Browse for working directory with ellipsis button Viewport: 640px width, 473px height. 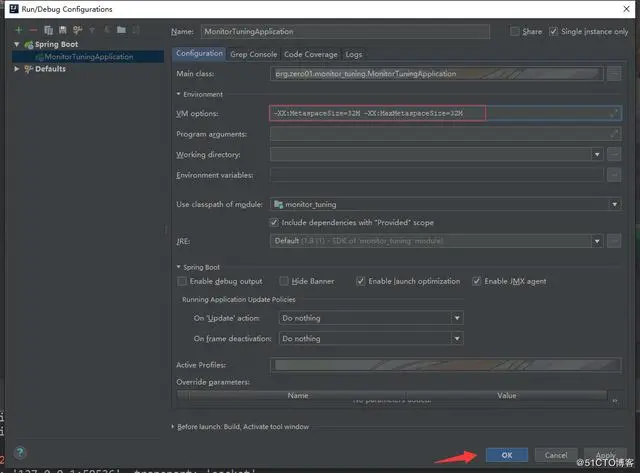(614, 154)
